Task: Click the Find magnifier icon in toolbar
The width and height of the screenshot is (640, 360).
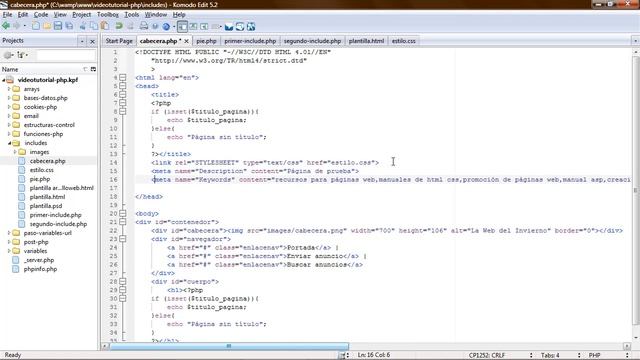Action: [155, 27]
